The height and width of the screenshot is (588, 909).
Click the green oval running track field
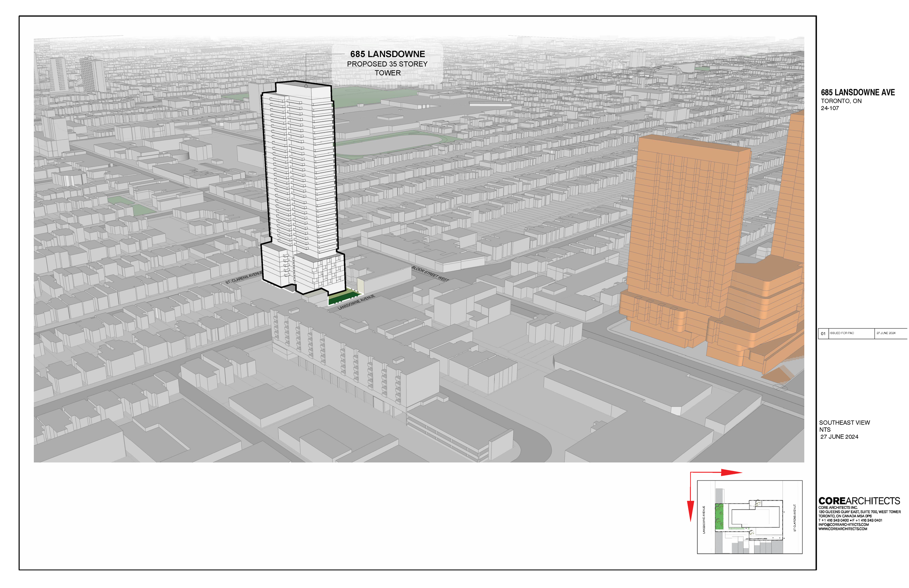[x=389, y=144]
